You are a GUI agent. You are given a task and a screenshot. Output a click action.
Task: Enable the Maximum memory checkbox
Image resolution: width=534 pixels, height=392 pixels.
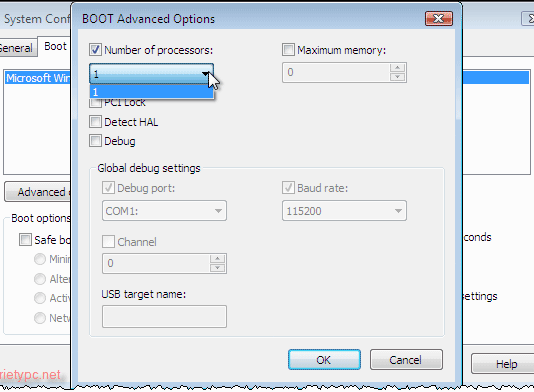(288, 50)
